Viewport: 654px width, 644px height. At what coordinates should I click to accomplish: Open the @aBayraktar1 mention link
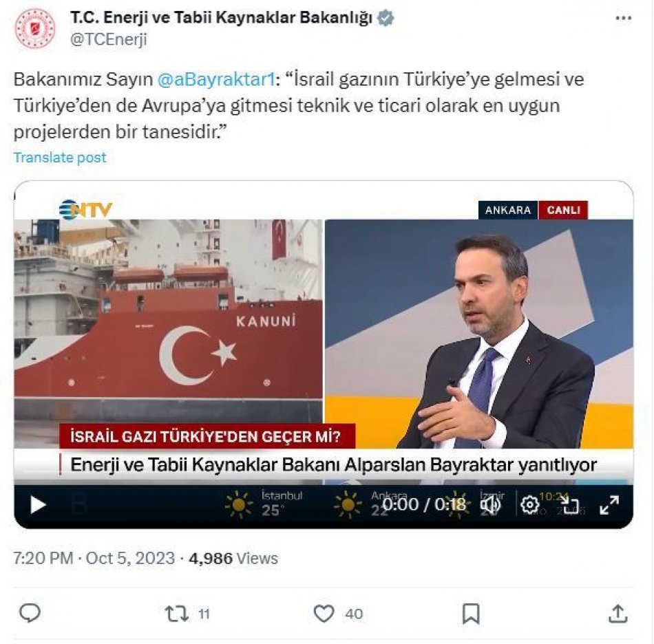tap(216, 79)
